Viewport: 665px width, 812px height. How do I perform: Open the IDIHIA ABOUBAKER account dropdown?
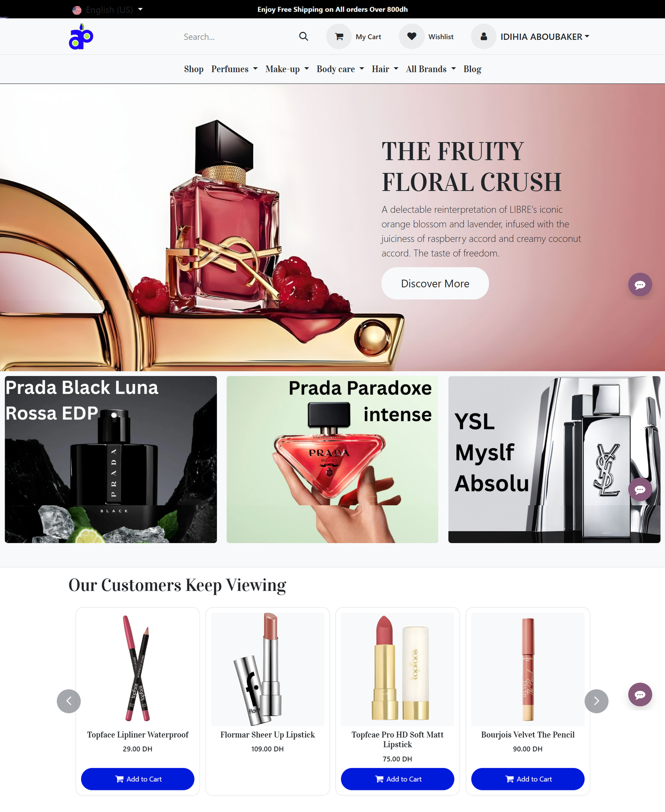tap(545, 37)
